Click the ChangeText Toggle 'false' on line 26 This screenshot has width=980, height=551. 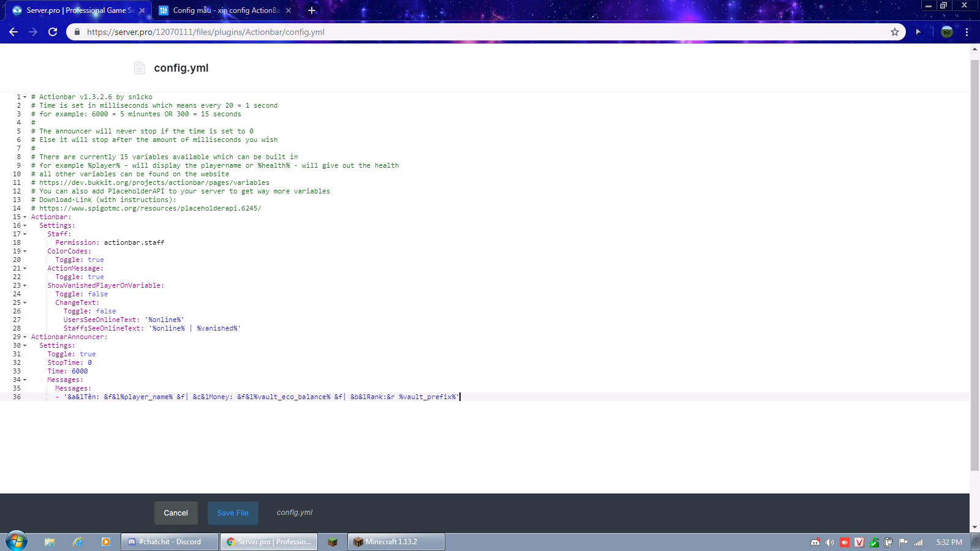point(106,312)
